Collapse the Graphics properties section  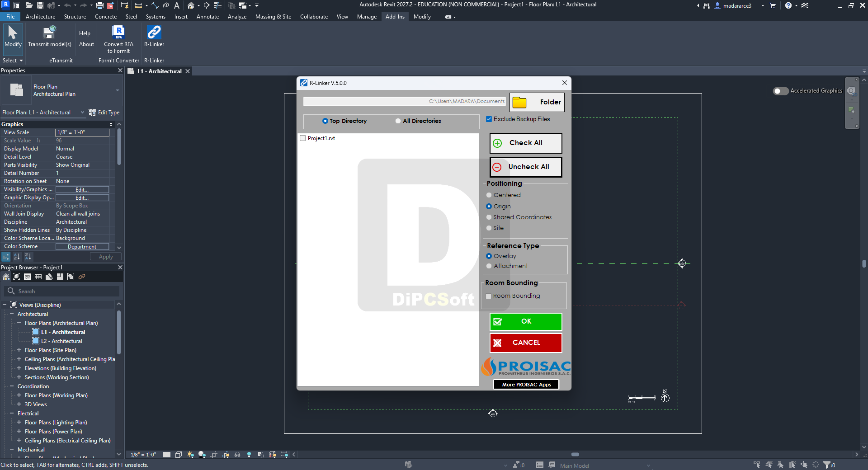(x=111, y=124)
